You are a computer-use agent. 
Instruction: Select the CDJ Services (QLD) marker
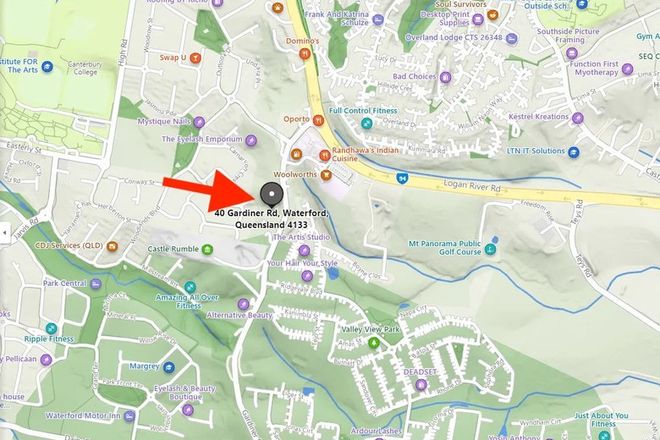click(112, 246)
